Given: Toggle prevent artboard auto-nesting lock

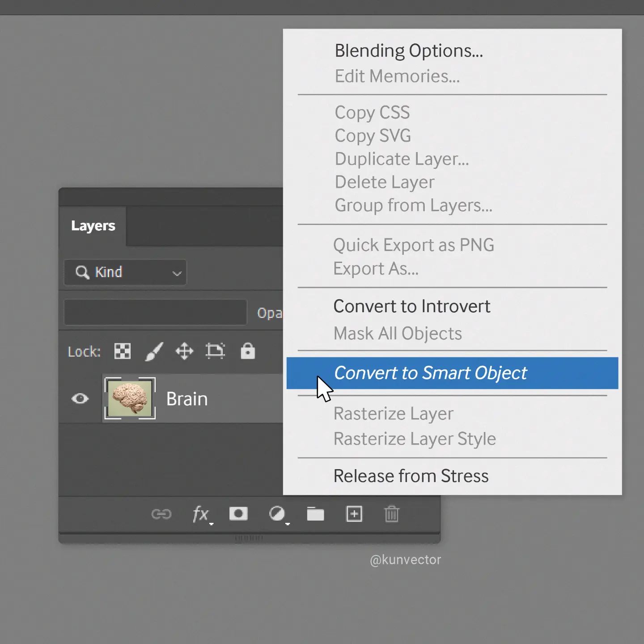Looking at the screenshot, I should (215, 351).
